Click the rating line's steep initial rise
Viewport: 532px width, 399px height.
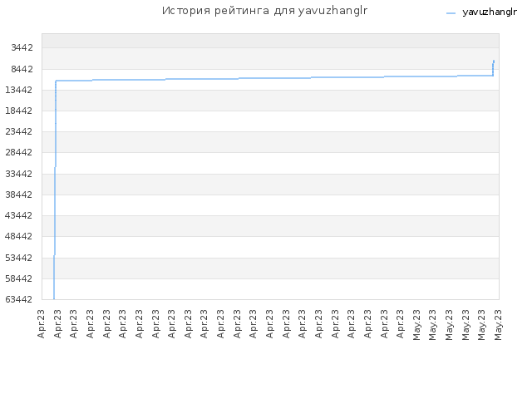click(55, 190)
